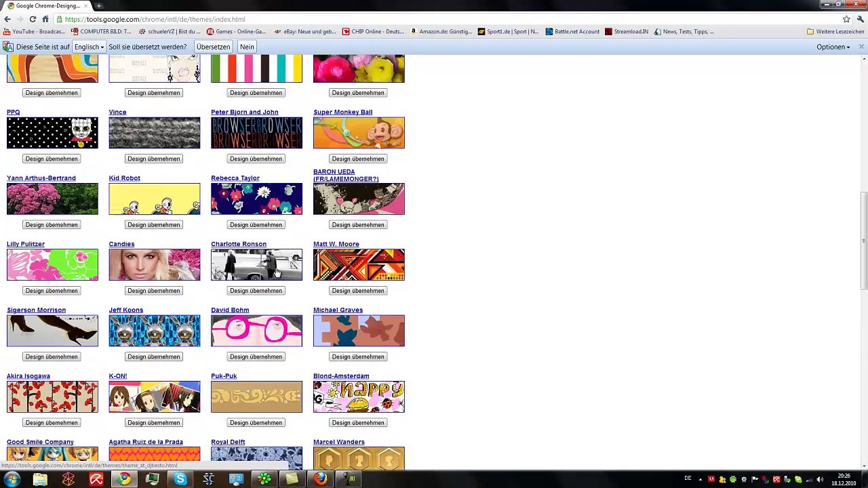
Task: Apply the Blond-Amsterdam design
Action: (x=358, y=422)
